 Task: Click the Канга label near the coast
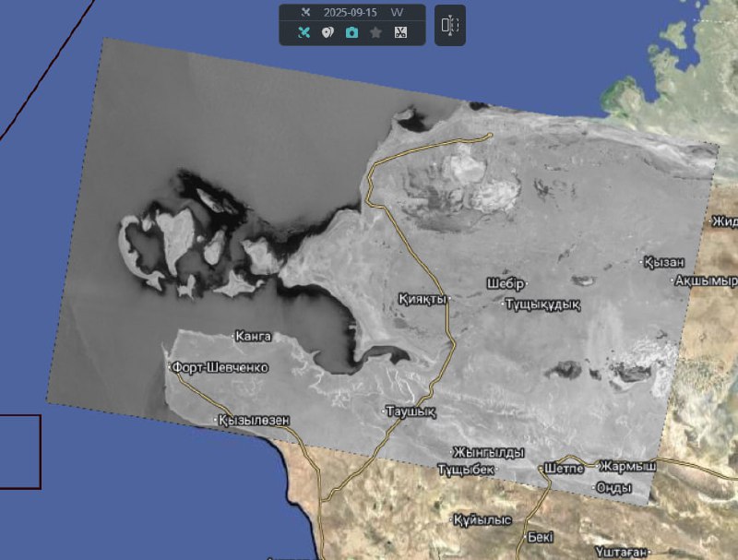254,335
